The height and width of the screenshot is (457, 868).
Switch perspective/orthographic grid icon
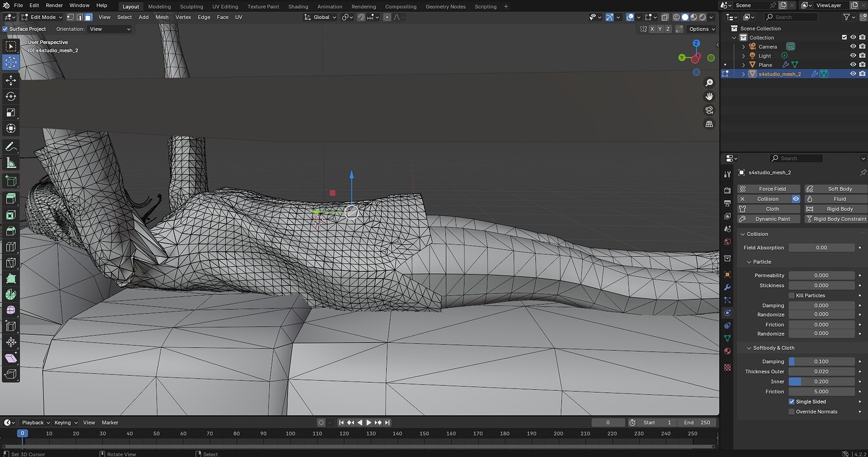(x=709, y=124)
